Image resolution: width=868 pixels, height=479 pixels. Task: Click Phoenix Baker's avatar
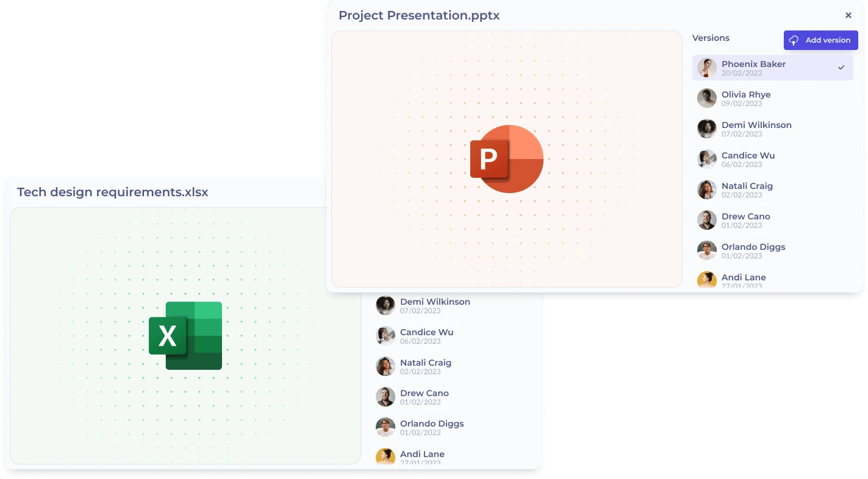click(707, 68)
